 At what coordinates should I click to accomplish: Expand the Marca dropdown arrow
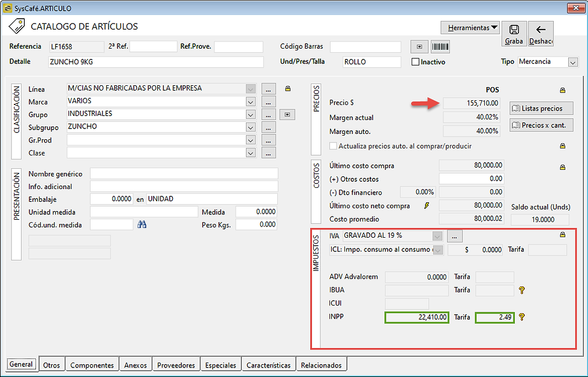pos(251,101)
